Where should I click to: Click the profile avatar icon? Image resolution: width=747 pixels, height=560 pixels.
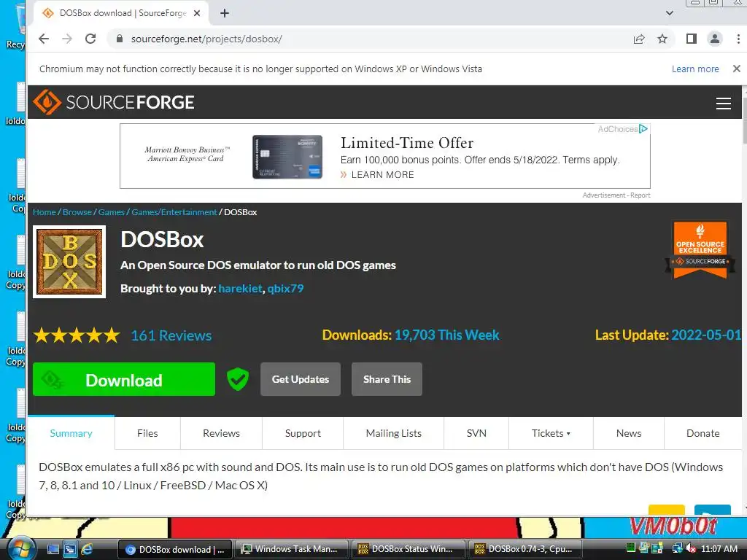click(x=715, y=39)
